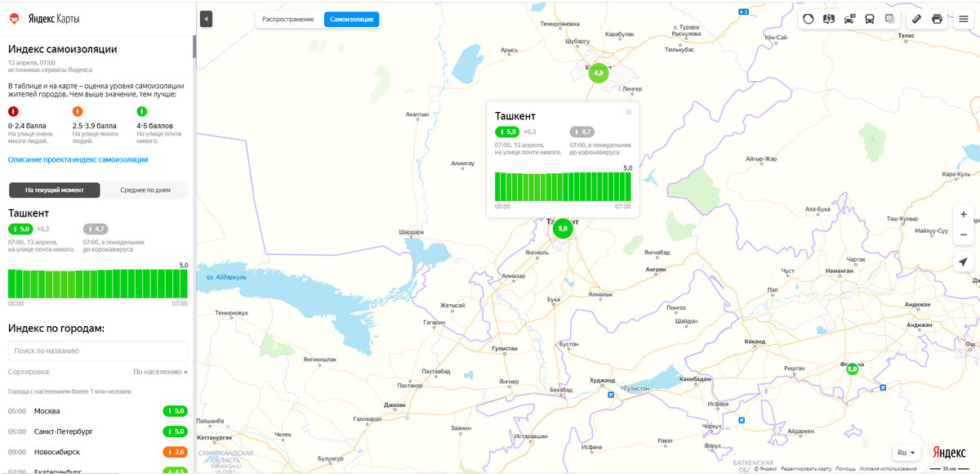Open Помощь link at map bottom

tap(845, 468)
